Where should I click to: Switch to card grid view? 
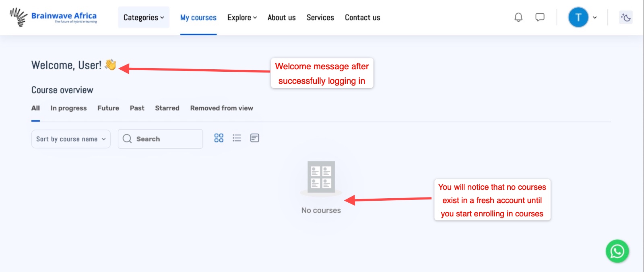click(x=219, y=138)
